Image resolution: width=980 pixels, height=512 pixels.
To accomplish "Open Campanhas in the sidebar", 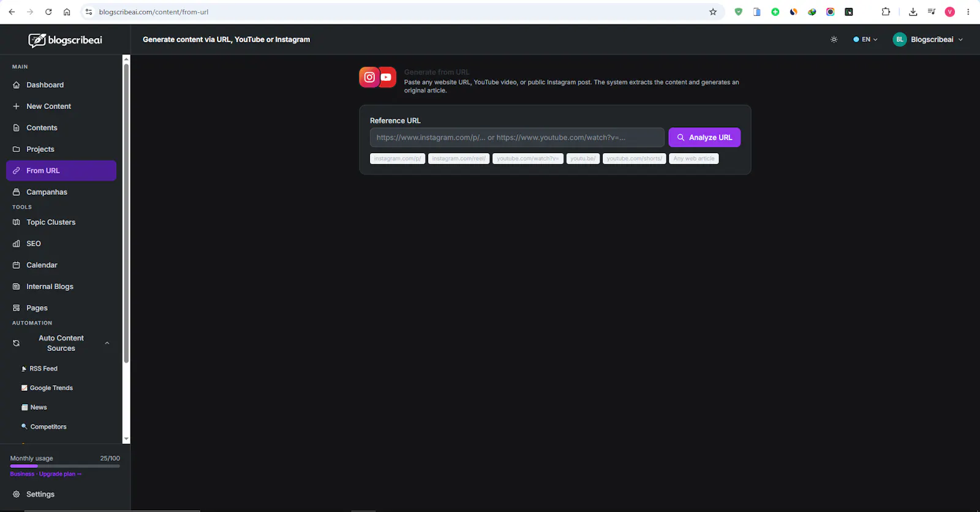I will (x=61, y=192).
